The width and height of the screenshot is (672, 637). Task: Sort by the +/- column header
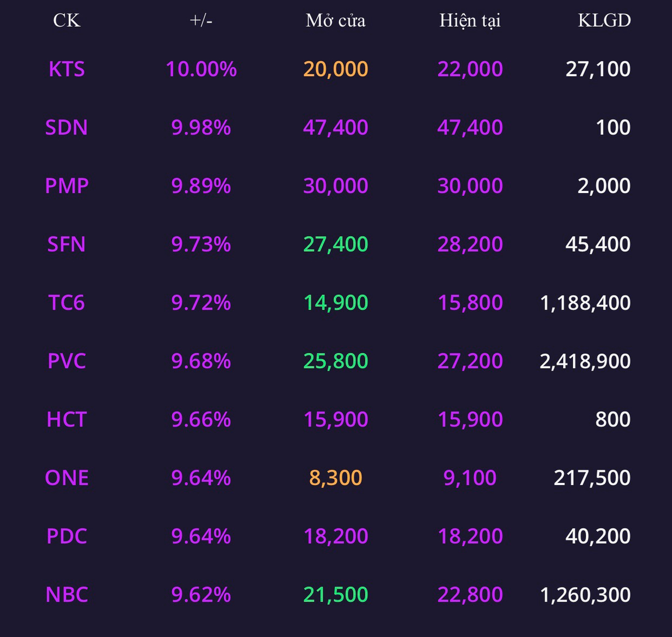coord(201,20)
